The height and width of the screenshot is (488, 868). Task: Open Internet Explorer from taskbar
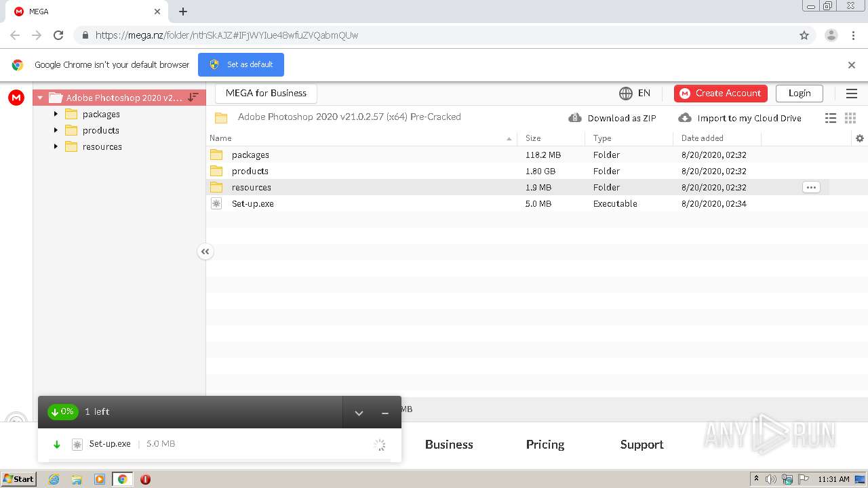click(x=54, y=479)
